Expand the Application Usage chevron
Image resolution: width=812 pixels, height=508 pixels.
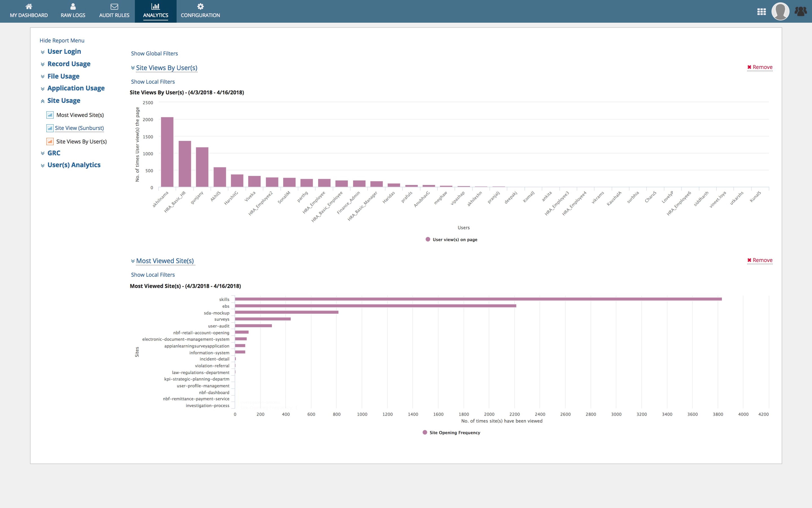[43, 89]
